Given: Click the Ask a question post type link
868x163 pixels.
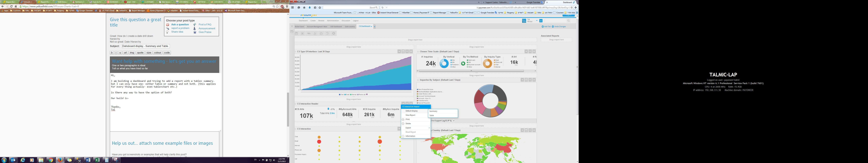Looking at the screenshot, I should point(180,25).
